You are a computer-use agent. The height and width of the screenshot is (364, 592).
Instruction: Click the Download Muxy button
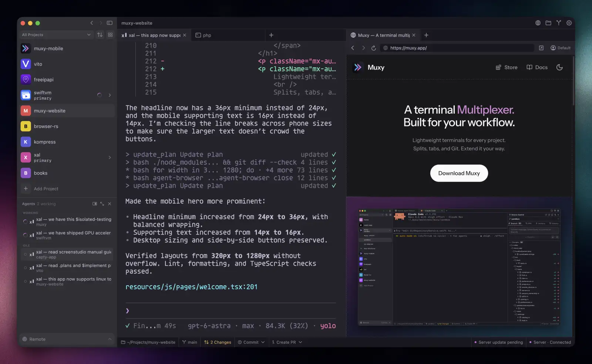[459, 173]
